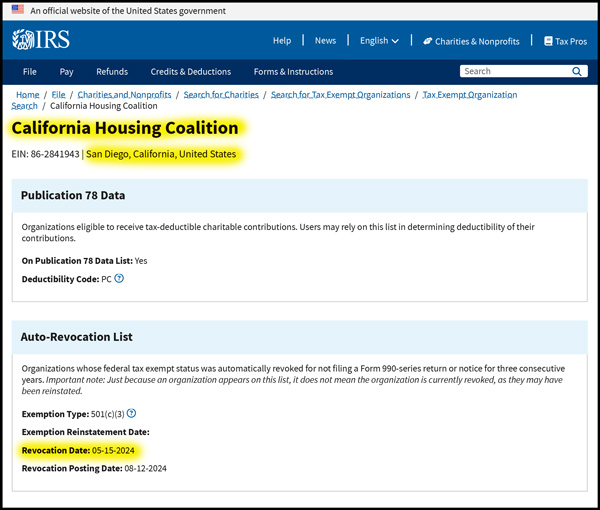Select the EIN: 86-2841943 text
The height and width of the screenshot is (510, 600).
point(46,154)
